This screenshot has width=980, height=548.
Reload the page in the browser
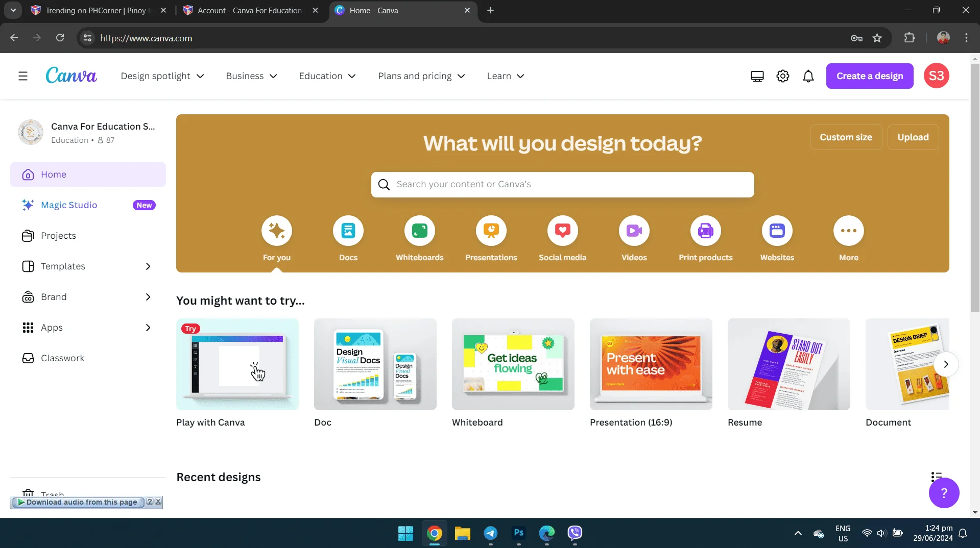60,38
